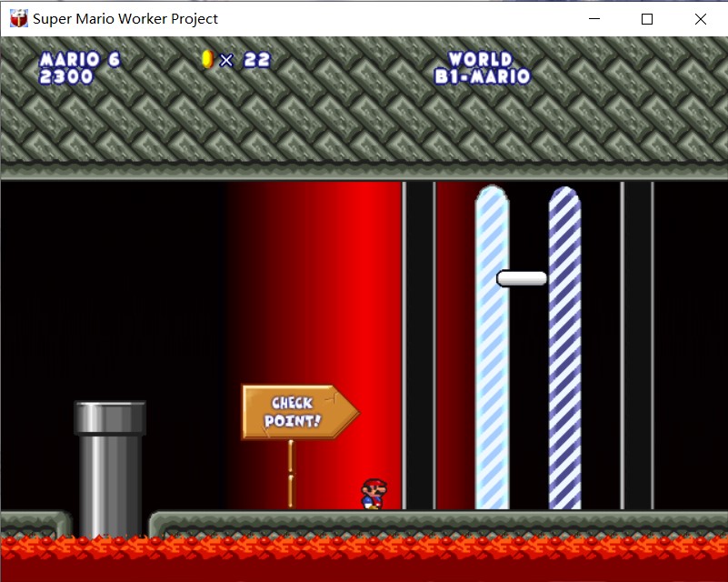This screenshot has height=582, width=728.
Task: Click the score value '2300'
Action: tap(66, 76)
